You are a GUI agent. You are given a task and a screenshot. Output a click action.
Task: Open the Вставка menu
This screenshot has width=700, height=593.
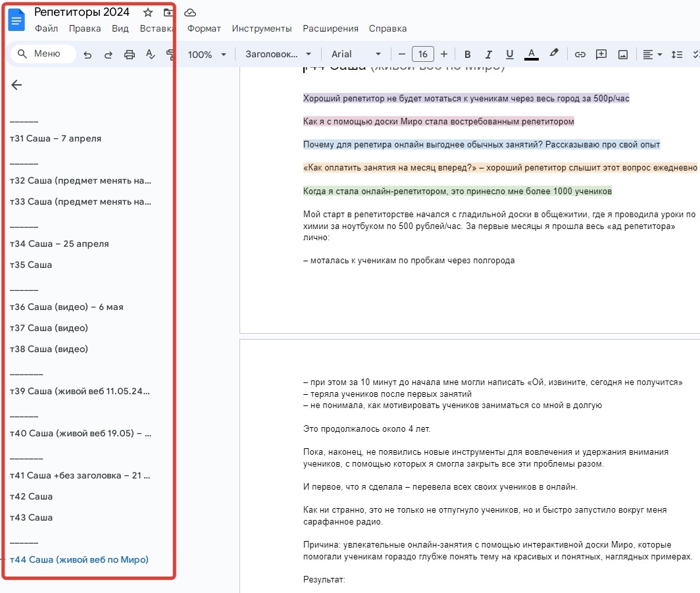click(157, 28)
